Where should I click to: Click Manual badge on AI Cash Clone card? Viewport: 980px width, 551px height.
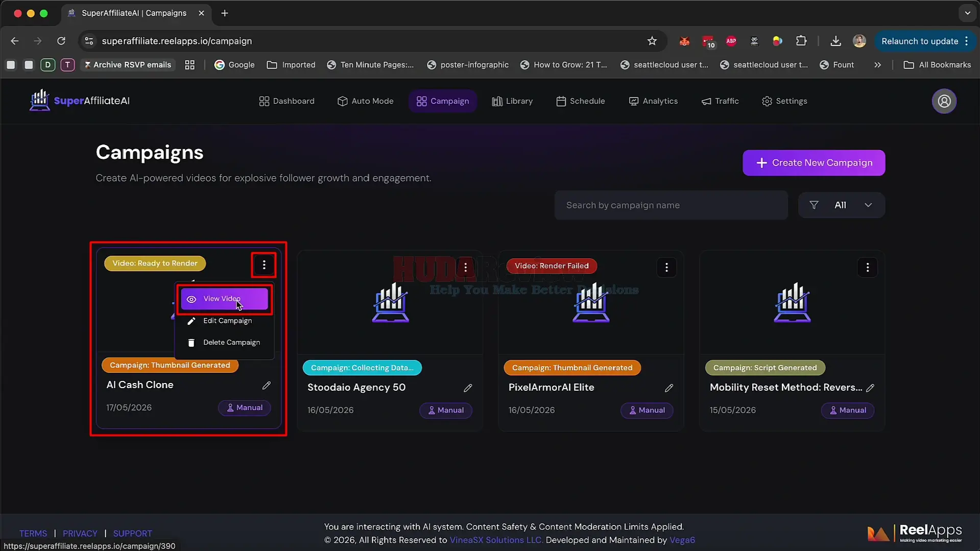pyautogui.click(x=245, y=408)
